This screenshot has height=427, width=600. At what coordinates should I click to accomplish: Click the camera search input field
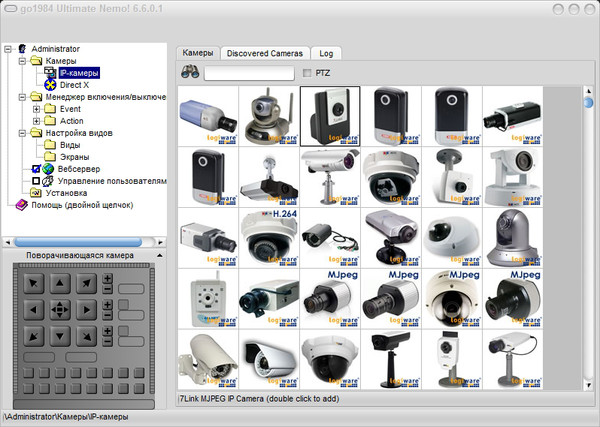(x=248, y=73)
